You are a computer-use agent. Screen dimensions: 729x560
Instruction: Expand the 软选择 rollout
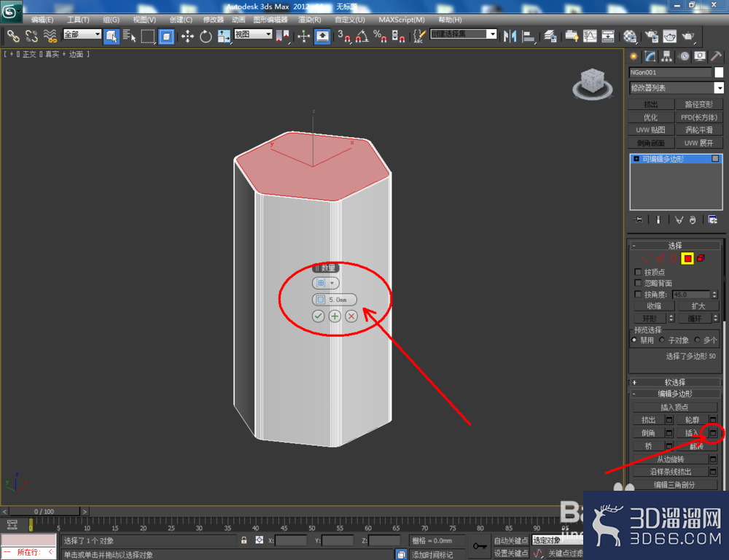click(675, 382)
